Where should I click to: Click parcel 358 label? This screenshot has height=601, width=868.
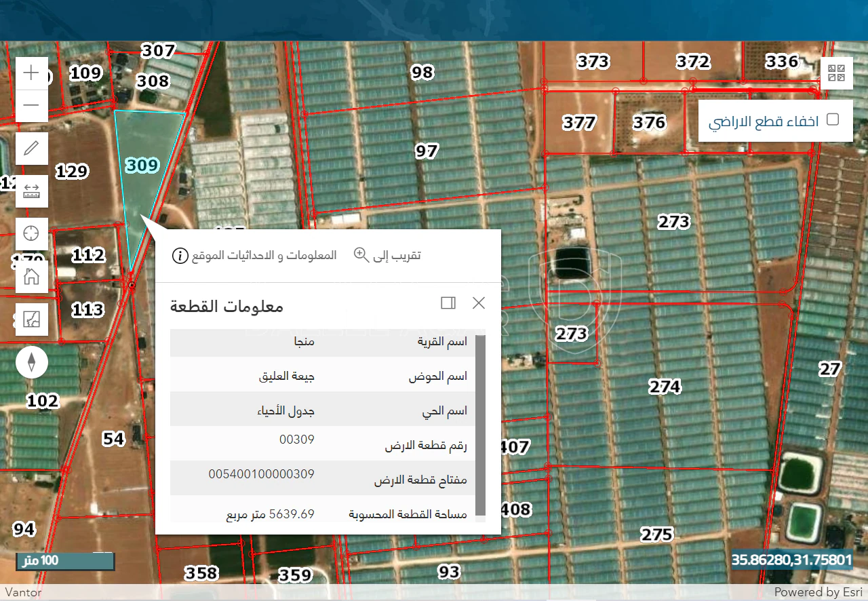click(x=202, y=574)
